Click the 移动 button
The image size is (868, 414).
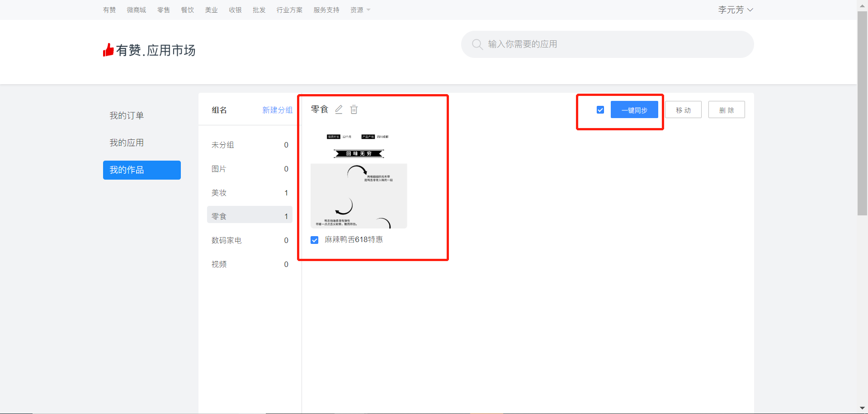pos(683,110)
